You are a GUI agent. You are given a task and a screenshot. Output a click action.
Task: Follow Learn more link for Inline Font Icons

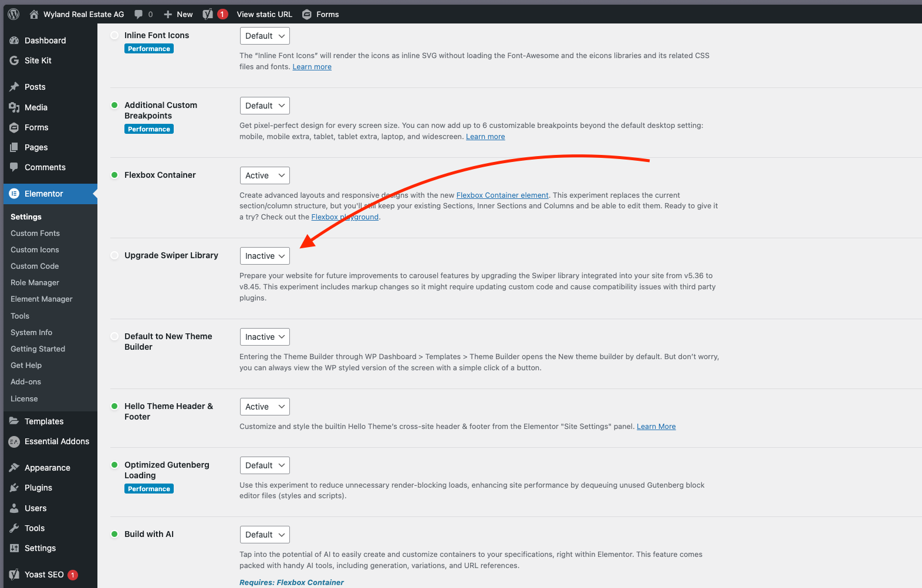pos(312,67)
